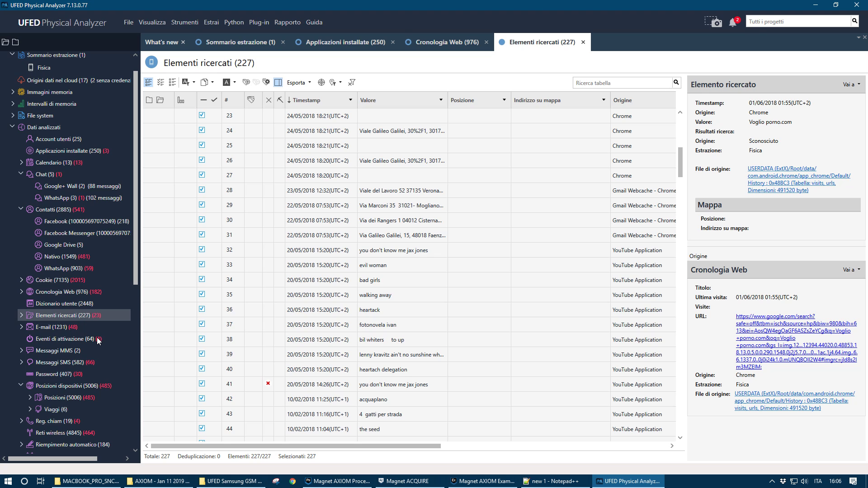Viewport: 868px width, 488px height.
Task: Click the bar chart column header icon
Action: (181, 100)
